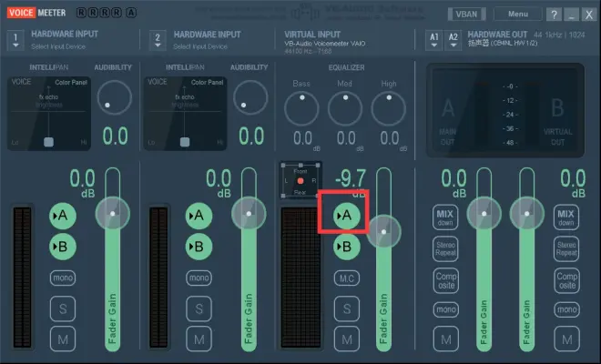Toggle bus B routing on Hardware Input 1
The image size is (601, 364).
click(63, 246)
